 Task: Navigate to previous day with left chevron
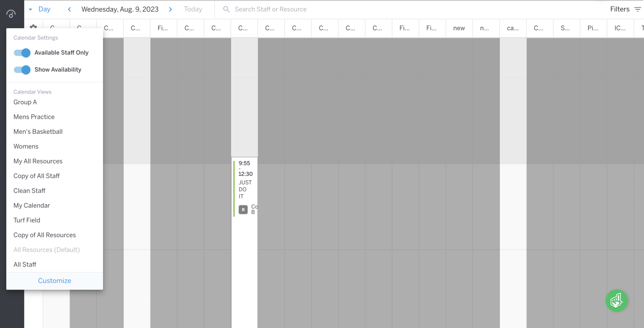coord(69,9)
